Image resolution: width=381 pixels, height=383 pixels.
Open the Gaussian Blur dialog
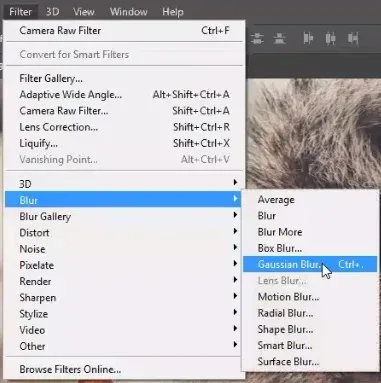pyautogui.click(x=310, y=264)
